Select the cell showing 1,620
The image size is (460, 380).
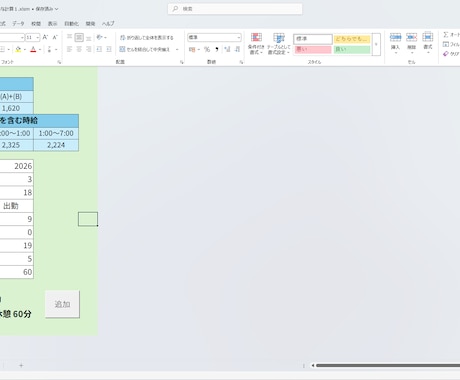(17, 108)
